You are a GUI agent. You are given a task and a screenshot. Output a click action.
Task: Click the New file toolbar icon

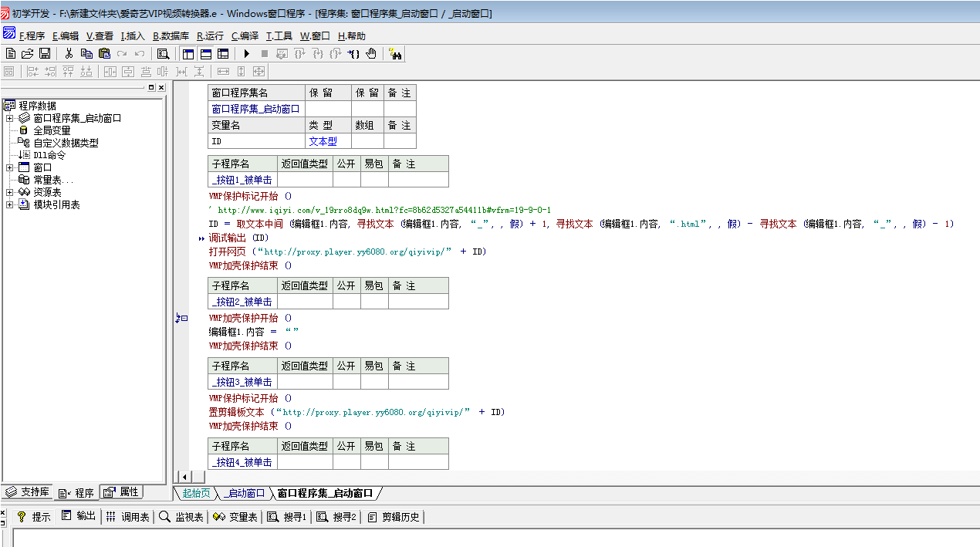pyautogui.click(x=11, y=53)
